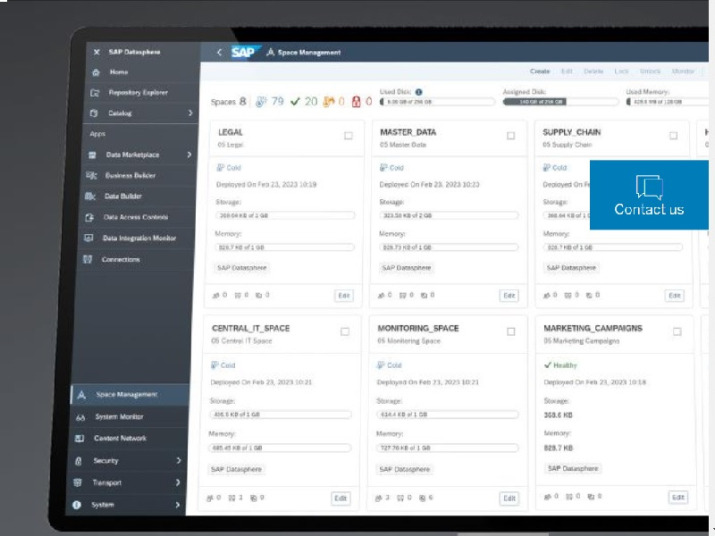Image resolution: width=715 pixels, height=536 pixels.
Task: Click the Assigned Disk progress bar
Action: point(560,102)
